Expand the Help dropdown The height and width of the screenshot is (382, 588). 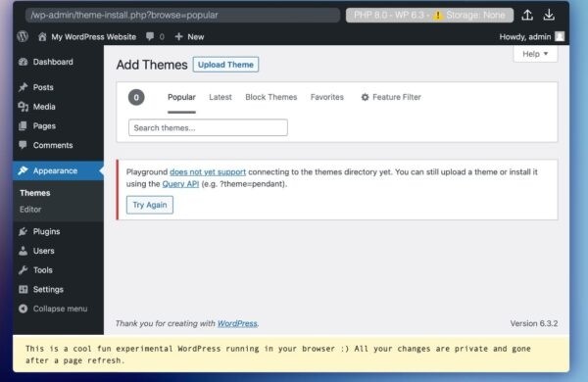[535, 54]
